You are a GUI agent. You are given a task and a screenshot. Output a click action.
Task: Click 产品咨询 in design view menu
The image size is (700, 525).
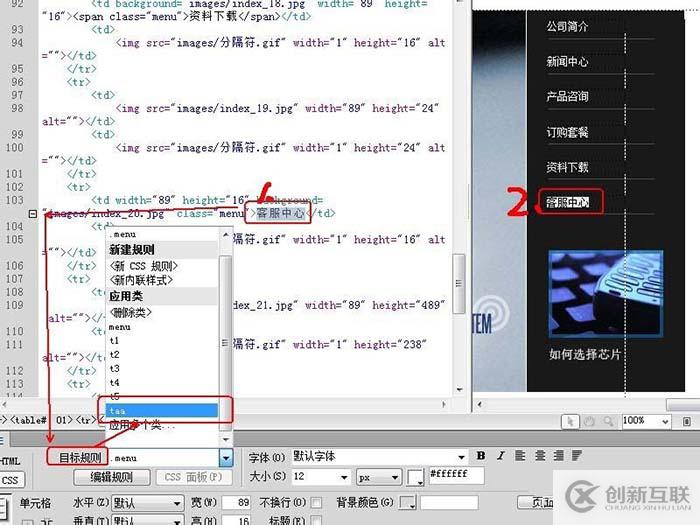pos(567,96)
